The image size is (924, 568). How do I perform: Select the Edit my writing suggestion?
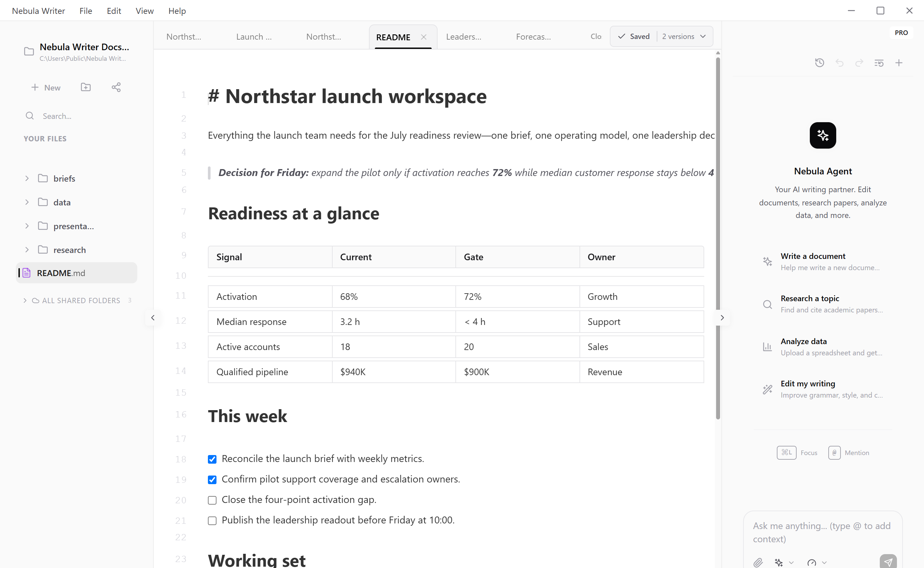[x=823, y=389]
